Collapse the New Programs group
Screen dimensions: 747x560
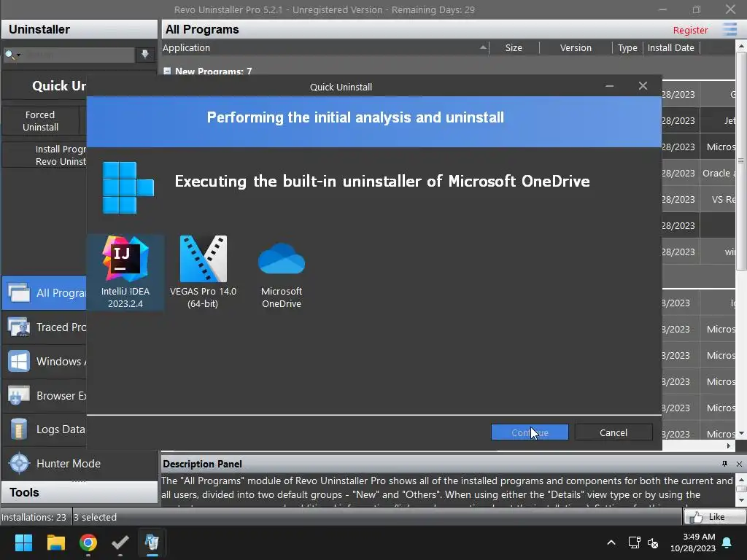[167, 71]
